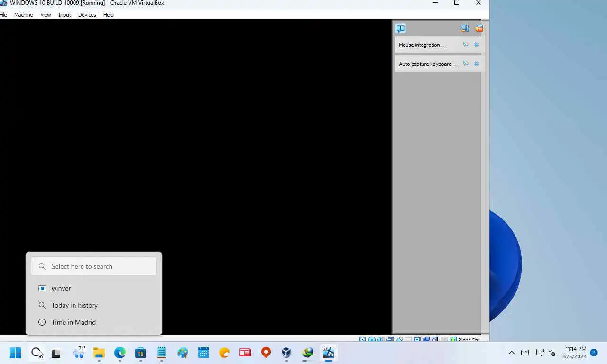Maximize the VirtualBox VM window
The height and width of the screenshot is (364, 607).
(x=457, y=3)
